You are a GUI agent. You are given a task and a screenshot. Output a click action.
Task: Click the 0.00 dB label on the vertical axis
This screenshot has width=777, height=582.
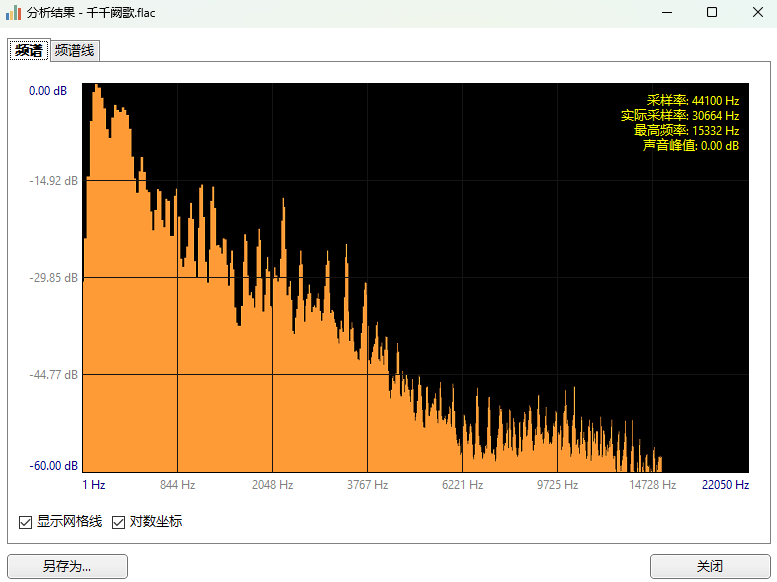[48, 91]
